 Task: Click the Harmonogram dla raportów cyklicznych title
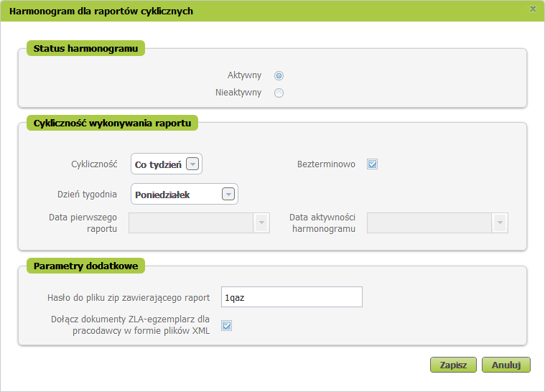[x=101, y=11]
